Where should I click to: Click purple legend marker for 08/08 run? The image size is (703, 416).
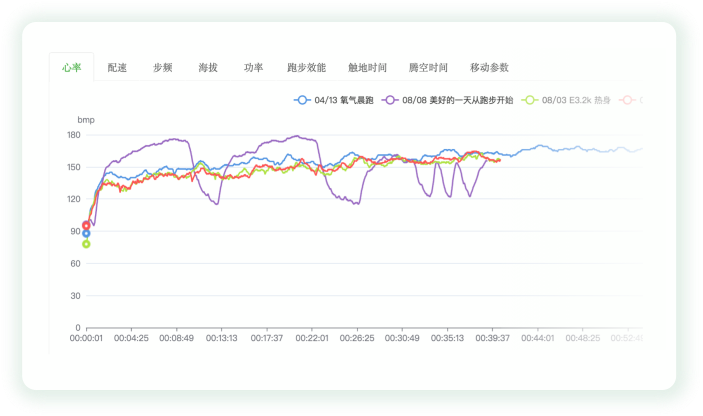pos(389,100)
